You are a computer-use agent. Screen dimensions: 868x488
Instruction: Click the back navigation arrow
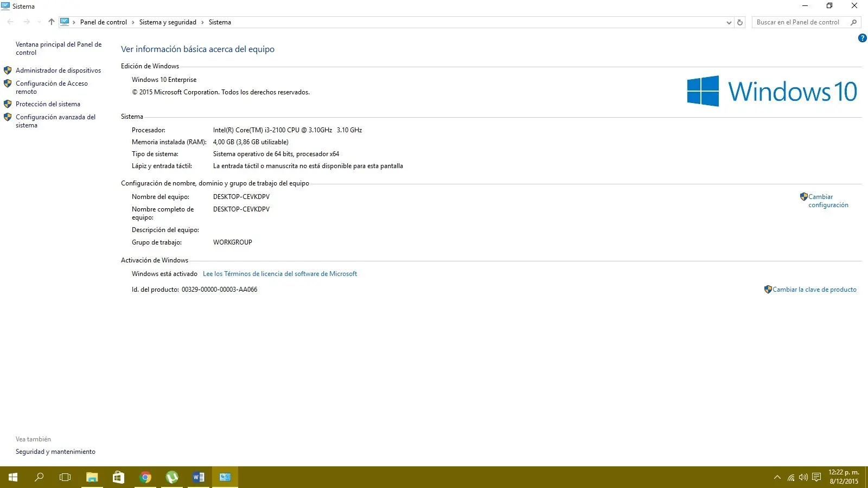click(10, 22)
